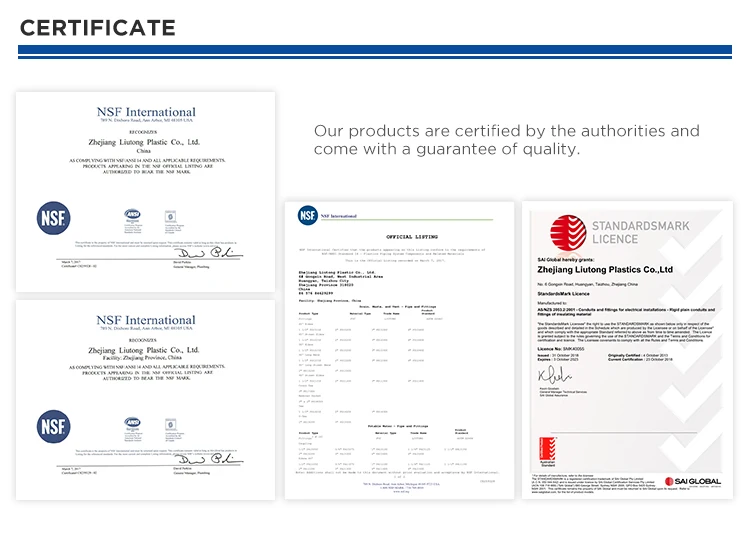Screen dimensions: 750x533
Task: Click NSF circular logo on bottom-left certificate
Action: (53, 426)
